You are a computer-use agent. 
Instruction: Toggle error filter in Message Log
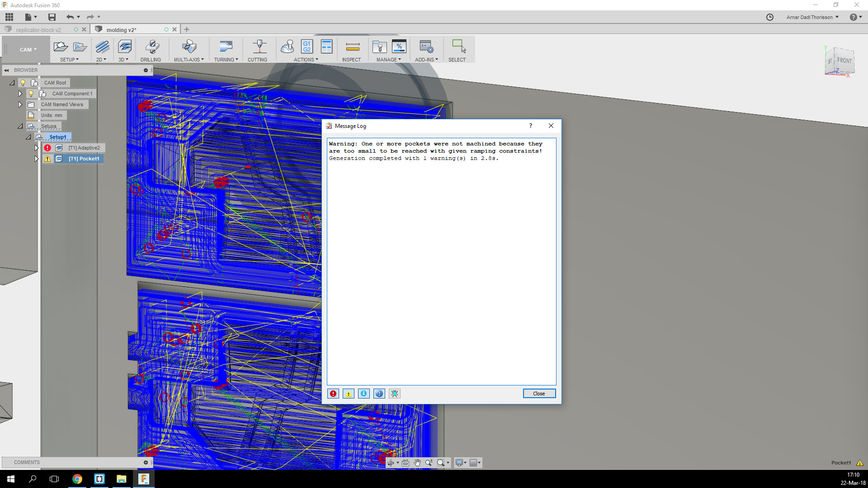click(333, 394)
